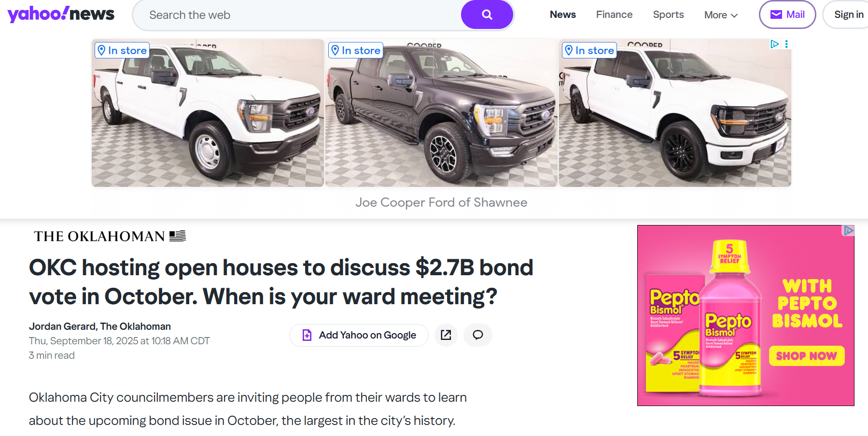
Task: Open the News navigation tab
Action: [x=562, y=14]
